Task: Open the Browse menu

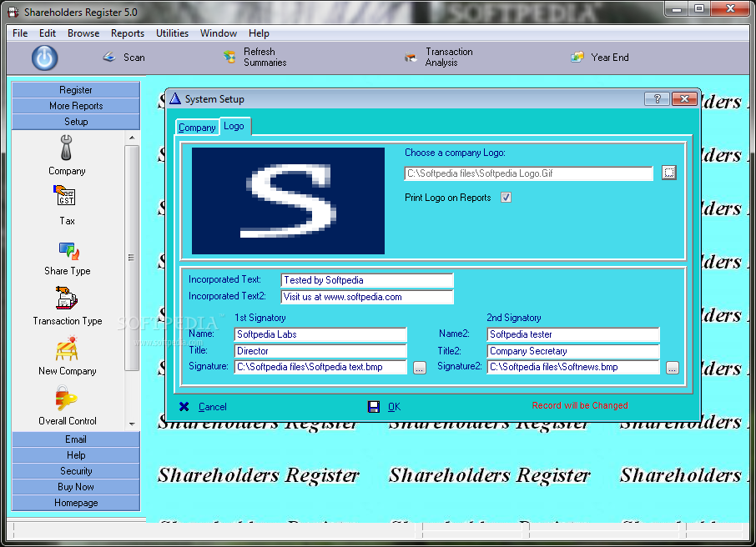Action: point(83,33)
